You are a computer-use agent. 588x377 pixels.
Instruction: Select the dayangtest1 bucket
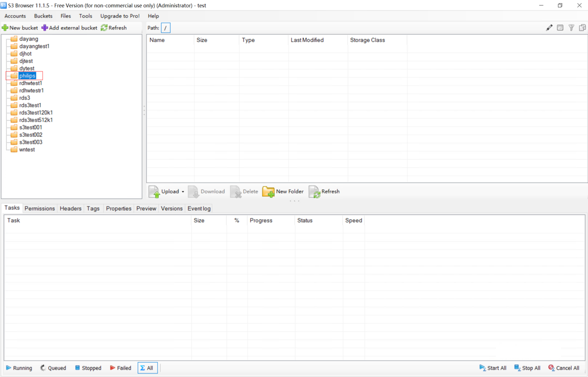pyautogui.click(x=34, y=46)
